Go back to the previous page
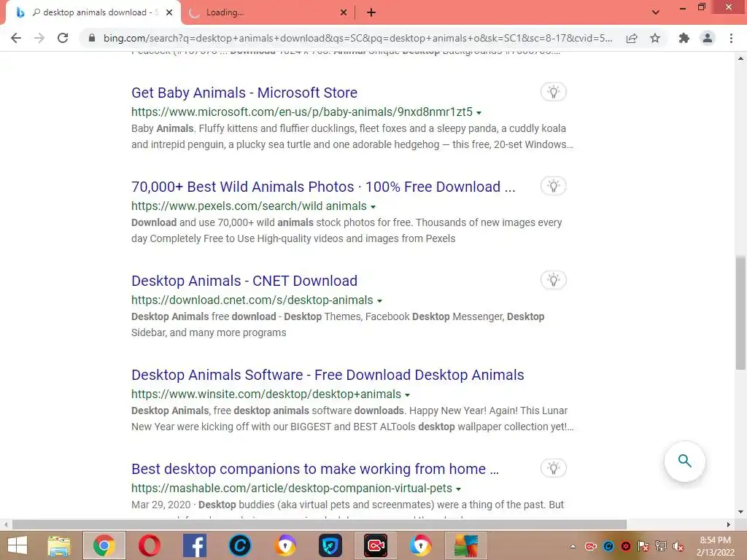Screen dimensions: 747x560 coord(16,38)
